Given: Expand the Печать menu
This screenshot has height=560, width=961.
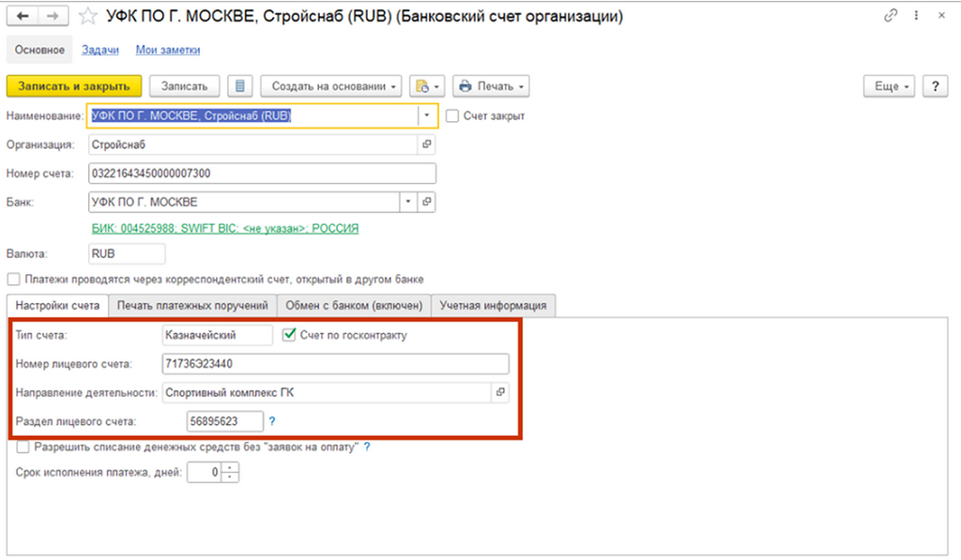Looking at the screenshot, I should point(491,86).
